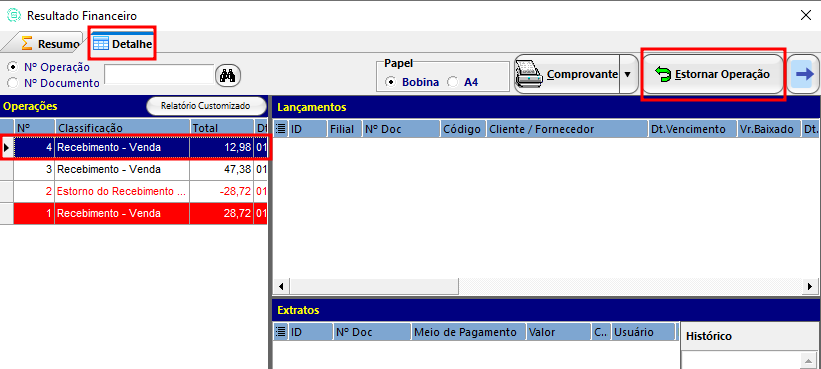The width and height of the screenshot is (821, 369).
Task: Click the Total column header in Operações
Action: point(222,128)
